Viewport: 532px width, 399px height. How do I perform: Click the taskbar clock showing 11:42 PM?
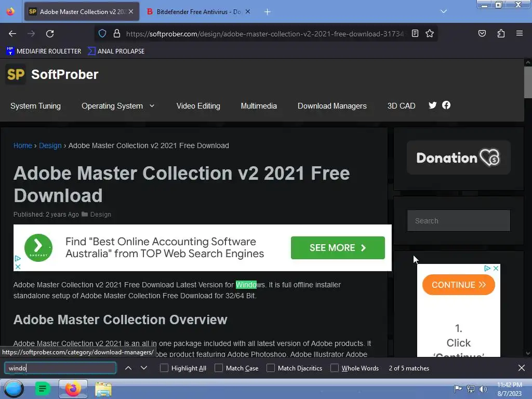click(509, 389)
